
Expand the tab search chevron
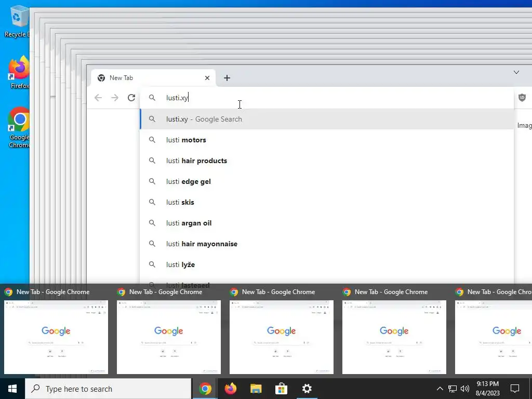(x=516, y=72)
